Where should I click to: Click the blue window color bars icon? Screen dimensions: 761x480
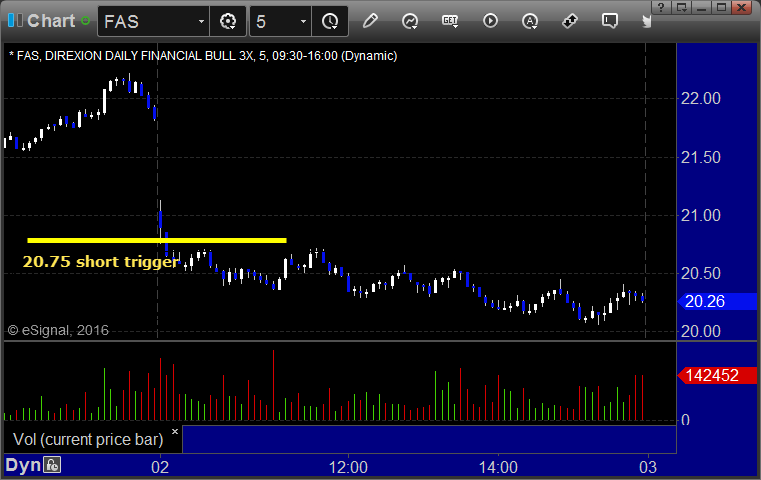click(x=15, y=21)
